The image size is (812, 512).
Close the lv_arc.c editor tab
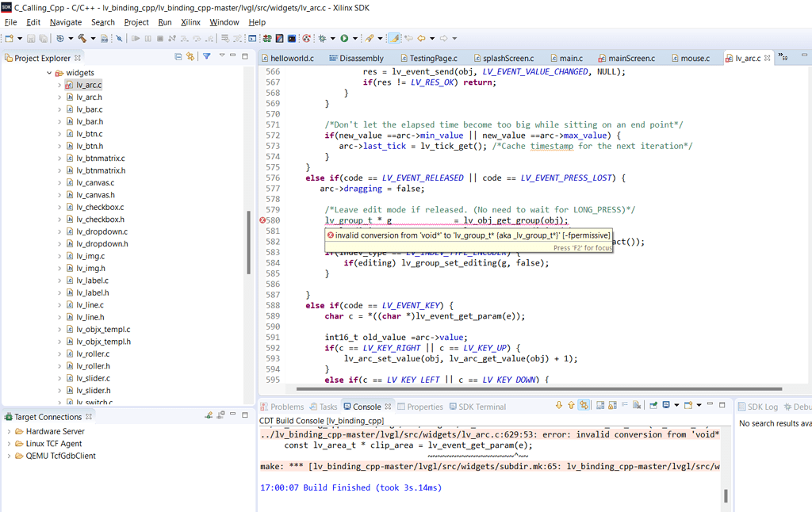(768, 58)
